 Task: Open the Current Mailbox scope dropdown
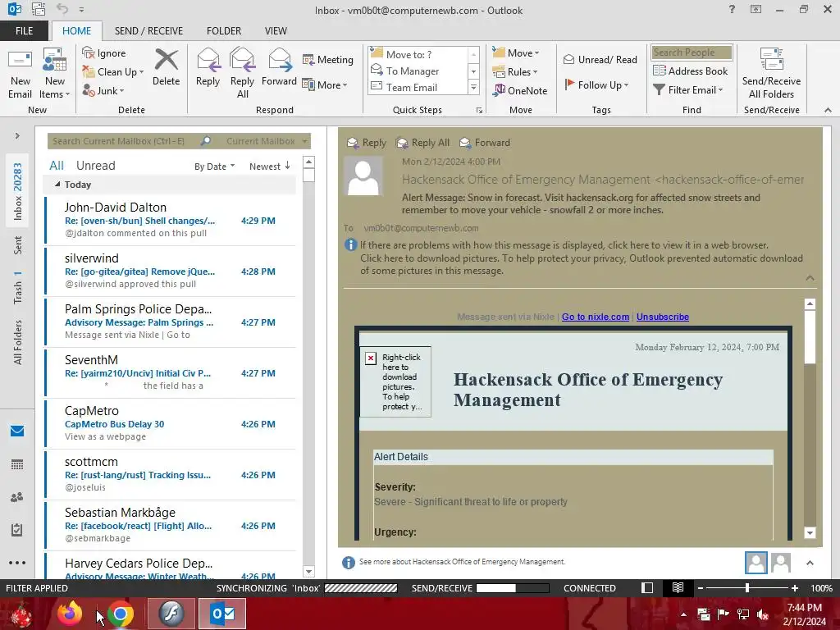267,141
